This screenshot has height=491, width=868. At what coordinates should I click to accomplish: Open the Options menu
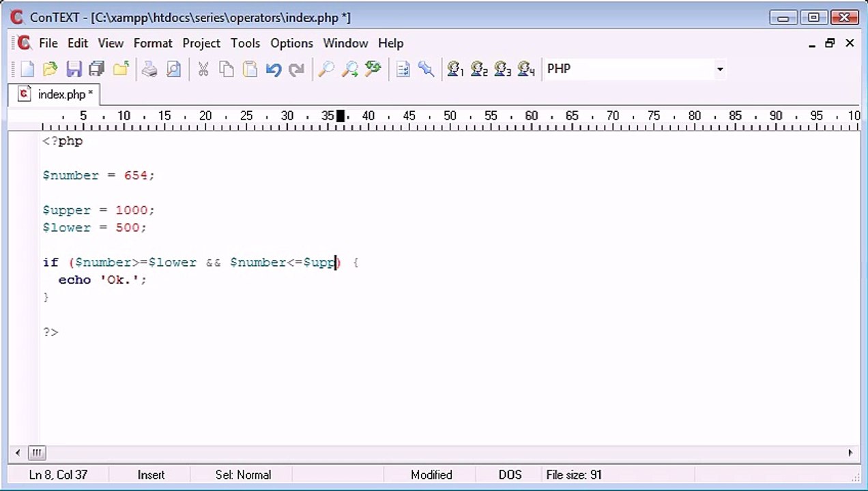tap(291, 43)
